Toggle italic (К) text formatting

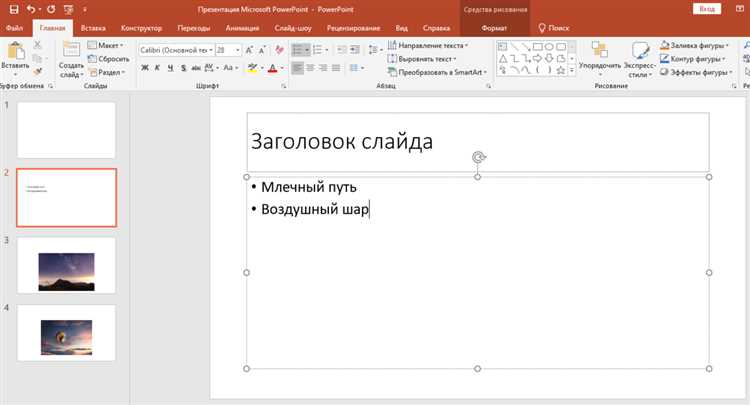click(159, 68)
